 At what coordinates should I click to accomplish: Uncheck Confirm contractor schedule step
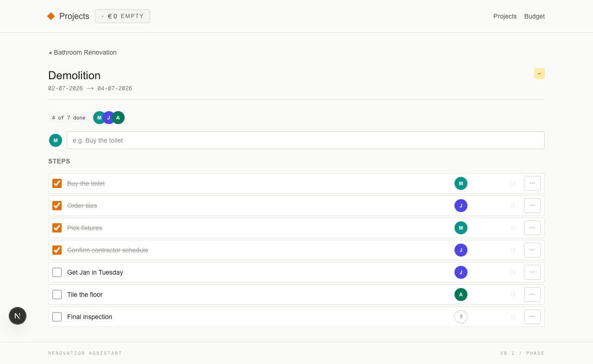[x=57, y=250]
